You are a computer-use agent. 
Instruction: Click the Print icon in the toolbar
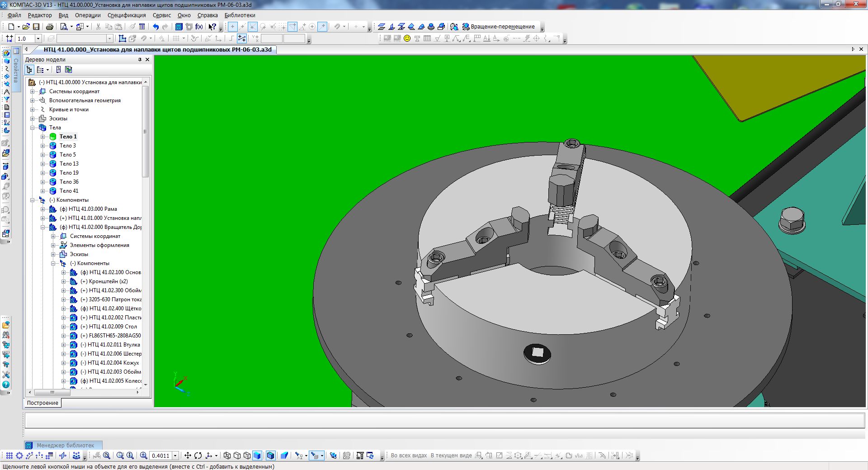pos(50,27)
